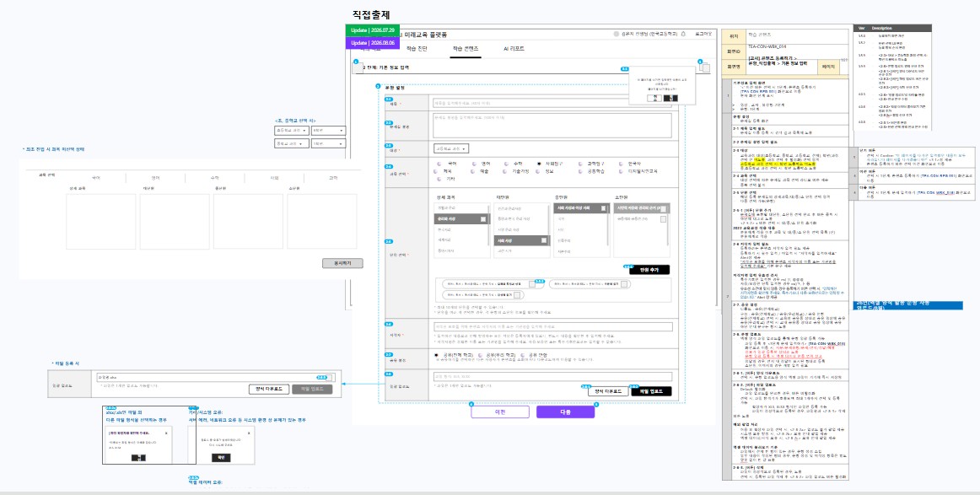Click 확인 in the system error popup
980x495 pixels.
(221, 458)
